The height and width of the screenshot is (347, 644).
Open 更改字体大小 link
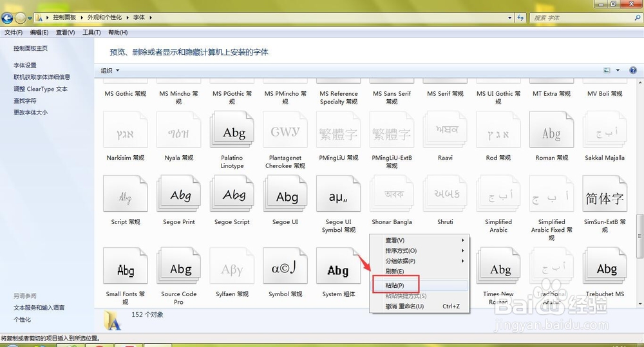(x=30, y=113)
